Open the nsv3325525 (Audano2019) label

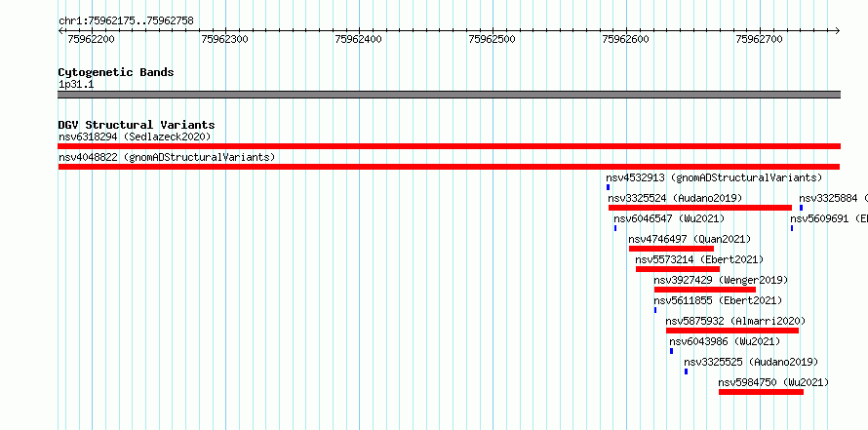751,362
